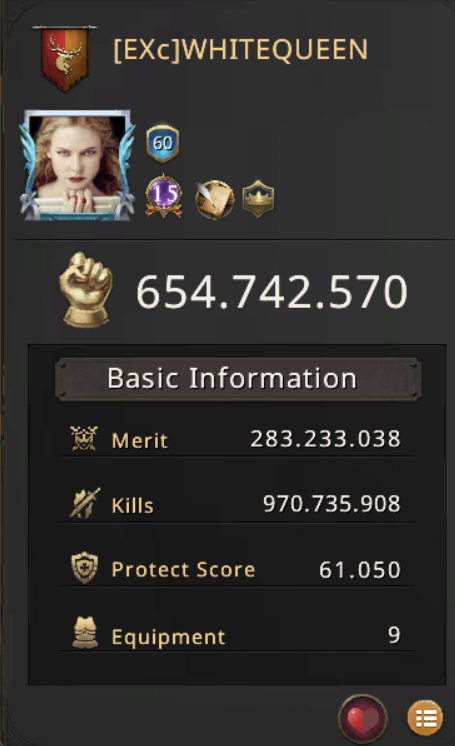The image size is (455, 746).
Task: Click the Merit crest icon
Action: pyautogui.click(x=84, y=438)
